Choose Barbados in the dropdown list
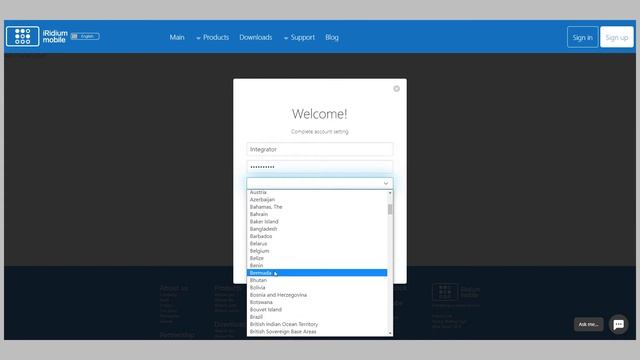 coord(317,236)
